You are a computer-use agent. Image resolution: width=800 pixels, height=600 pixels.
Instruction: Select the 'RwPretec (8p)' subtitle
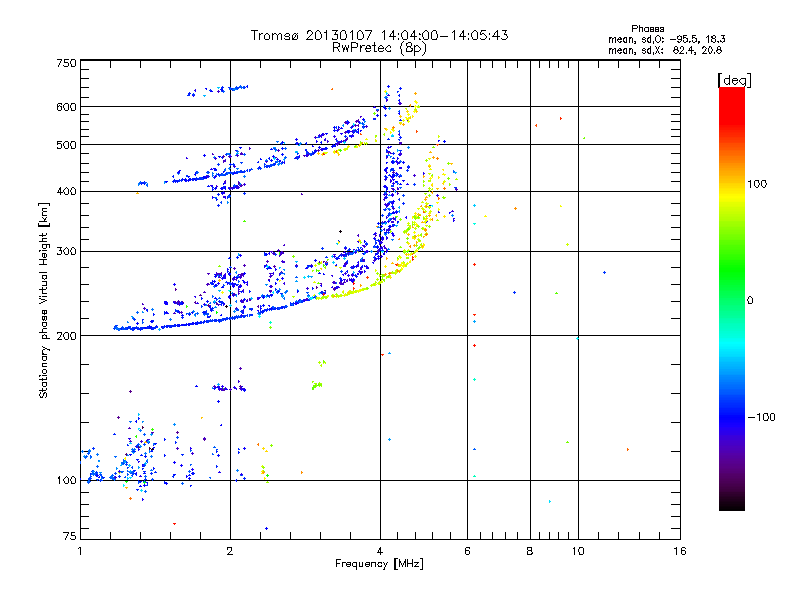(x=379, y=48)
